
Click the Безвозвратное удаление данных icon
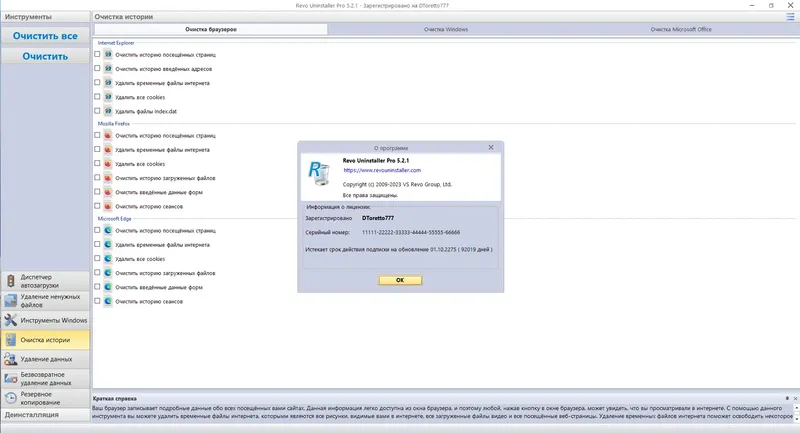10,378
